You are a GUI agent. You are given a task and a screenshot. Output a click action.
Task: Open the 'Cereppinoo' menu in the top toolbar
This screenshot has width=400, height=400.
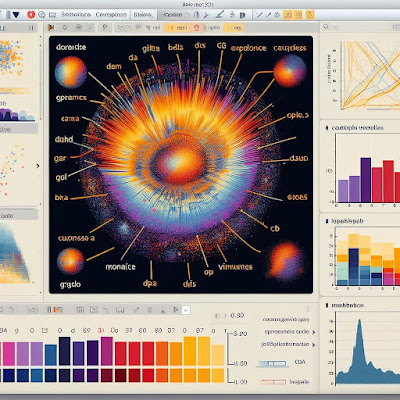(111, 15)
